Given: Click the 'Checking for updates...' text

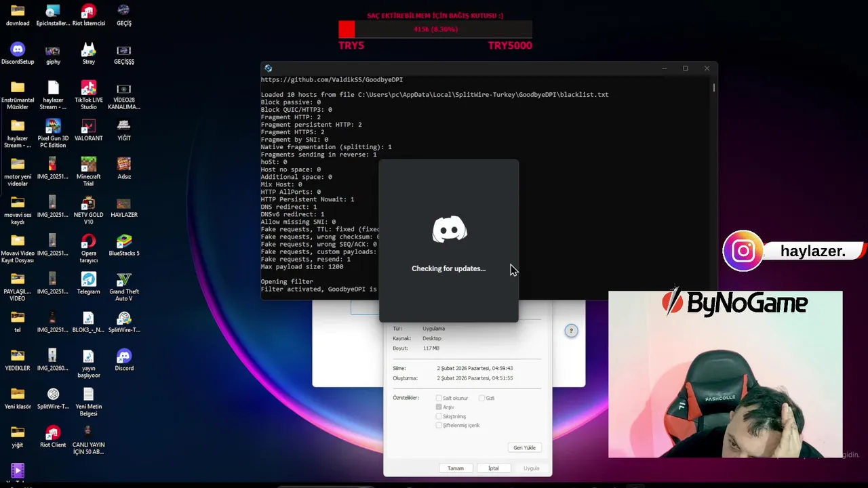Looking at the screenshot, I should [448, 268].
